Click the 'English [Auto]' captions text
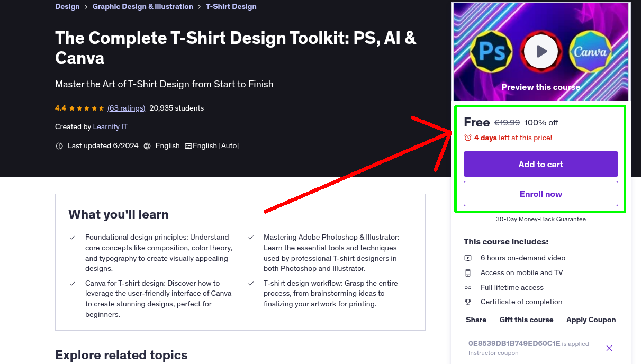The height and width of the screenshot is (364, 641). 216,146
